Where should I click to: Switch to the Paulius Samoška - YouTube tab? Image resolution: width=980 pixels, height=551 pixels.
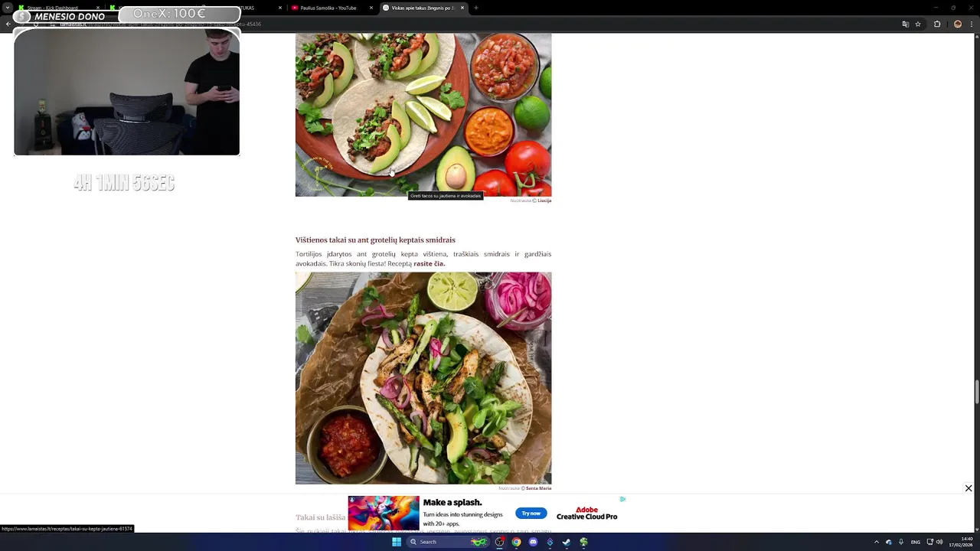[328, 8]
